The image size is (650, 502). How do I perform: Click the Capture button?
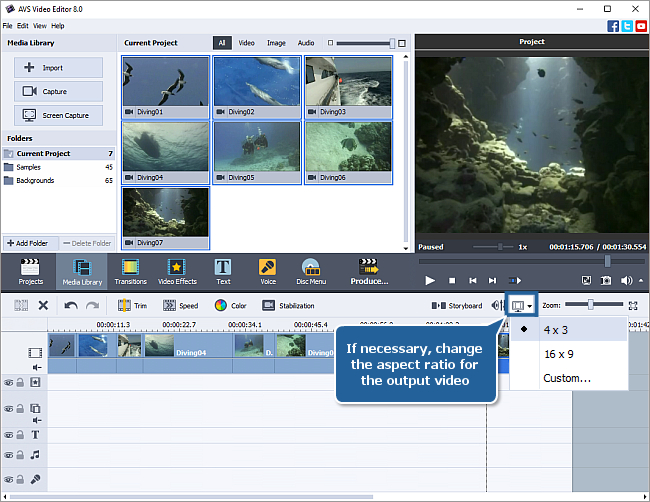tap(58, 91)
